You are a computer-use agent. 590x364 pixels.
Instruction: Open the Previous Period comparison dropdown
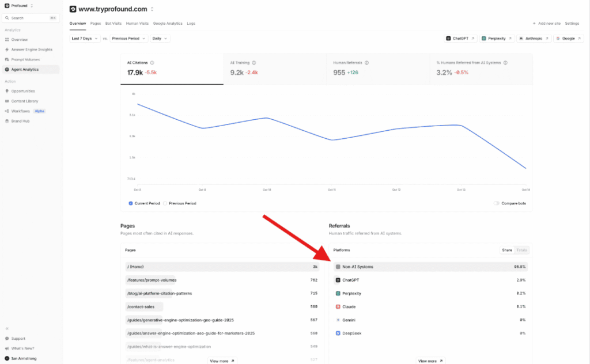point(128,39)
